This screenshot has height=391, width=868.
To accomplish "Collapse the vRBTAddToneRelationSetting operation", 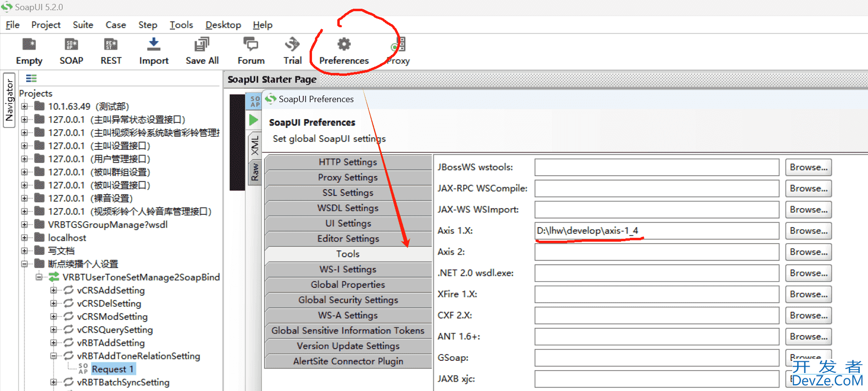I will [53, 356].
